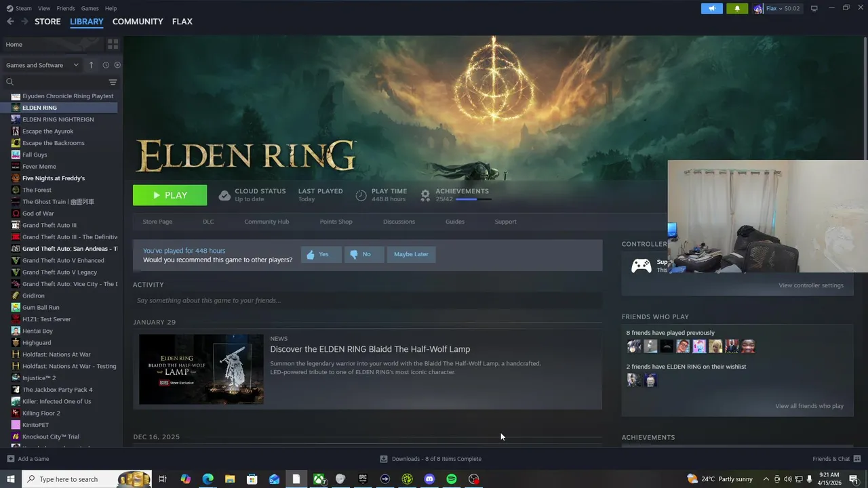The height and width of the screenshot is (488, 868).
Task: Click first friend avatar under played previously
Action: 634,346
